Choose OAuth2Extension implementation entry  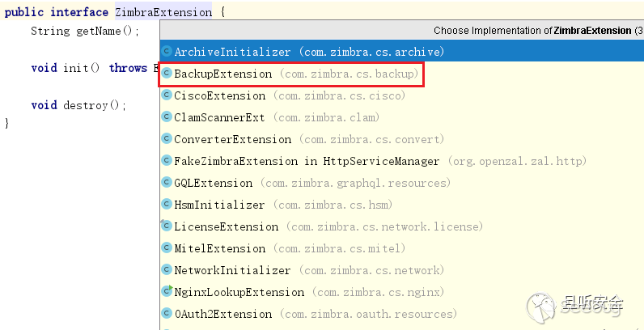tap(223, 314)
